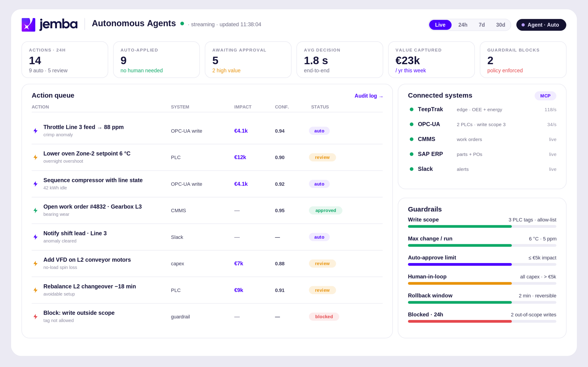Click the jemba logo icon
This screenshot has width=588, height=367.
tap(28, 25)
